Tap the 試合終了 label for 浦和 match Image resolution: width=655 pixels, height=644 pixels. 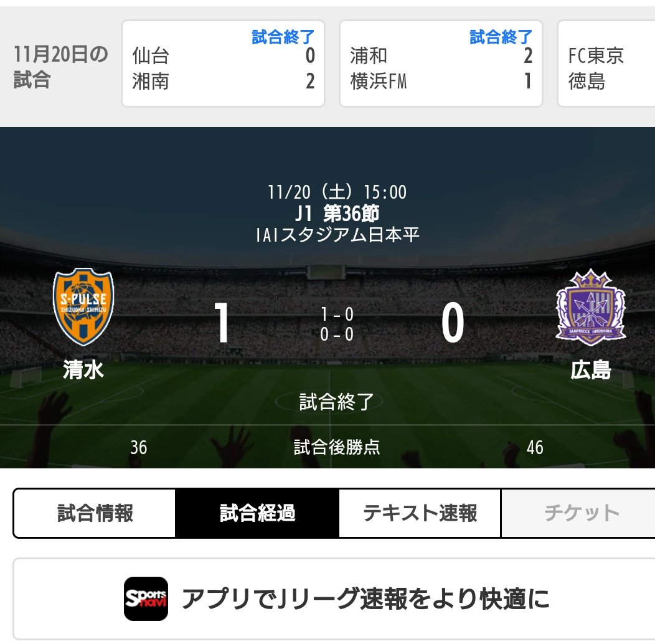(x=501, y=37)
